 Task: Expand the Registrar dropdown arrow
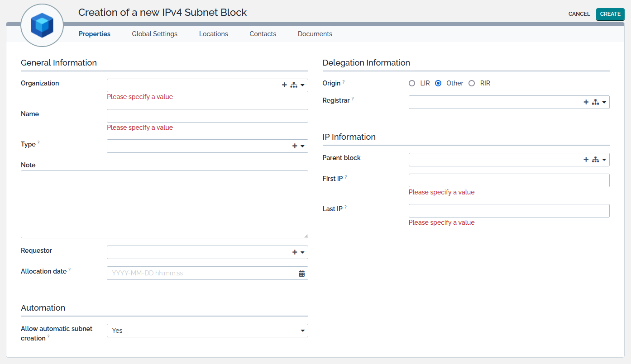[x=604, y=103]
